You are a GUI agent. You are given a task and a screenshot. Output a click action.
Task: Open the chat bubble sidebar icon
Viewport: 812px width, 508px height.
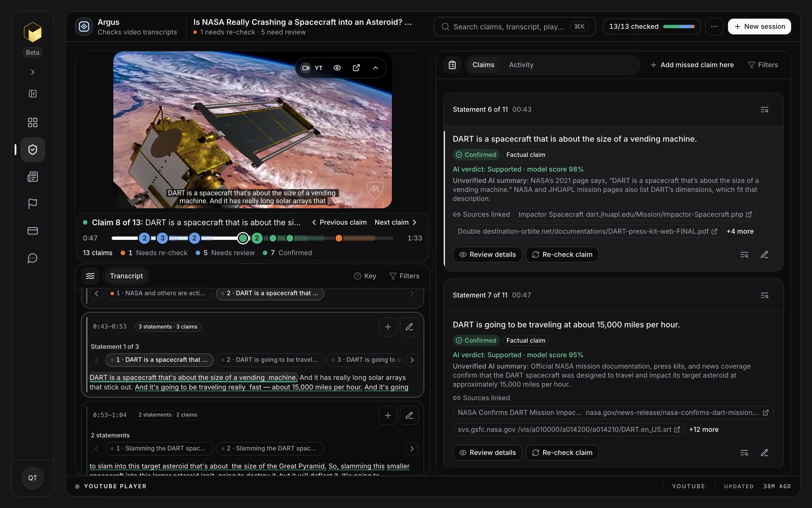(32, 258)
